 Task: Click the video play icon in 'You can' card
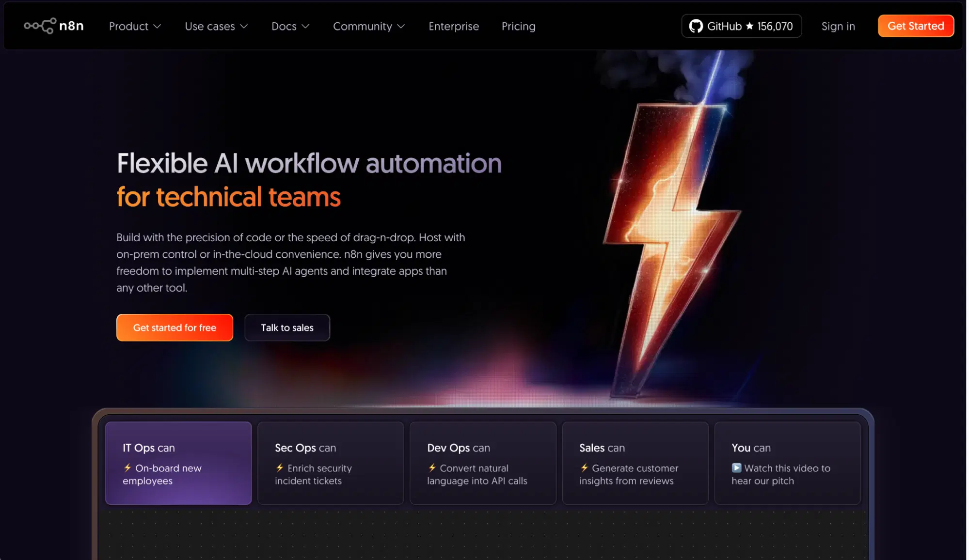tap(736, 467)
